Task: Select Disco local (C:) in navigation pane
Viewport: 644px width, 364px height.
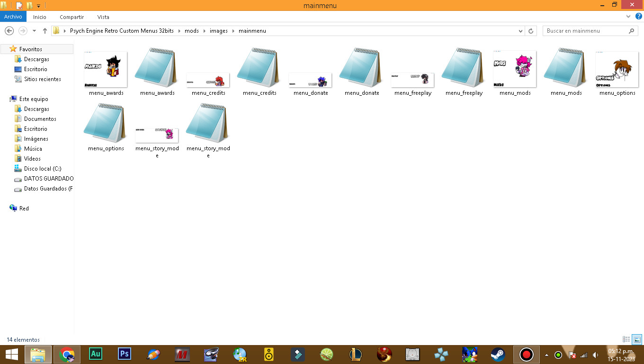Action: (43, 169)
